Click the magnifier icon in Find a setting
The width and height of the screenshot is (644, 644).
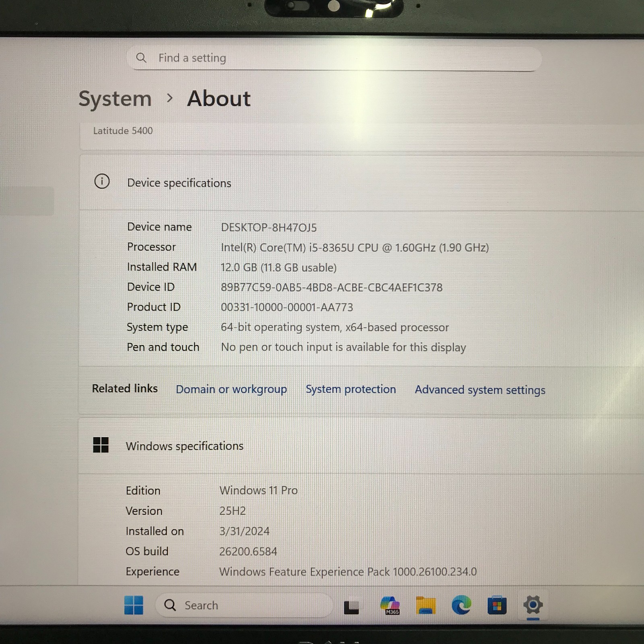(141, 58)
